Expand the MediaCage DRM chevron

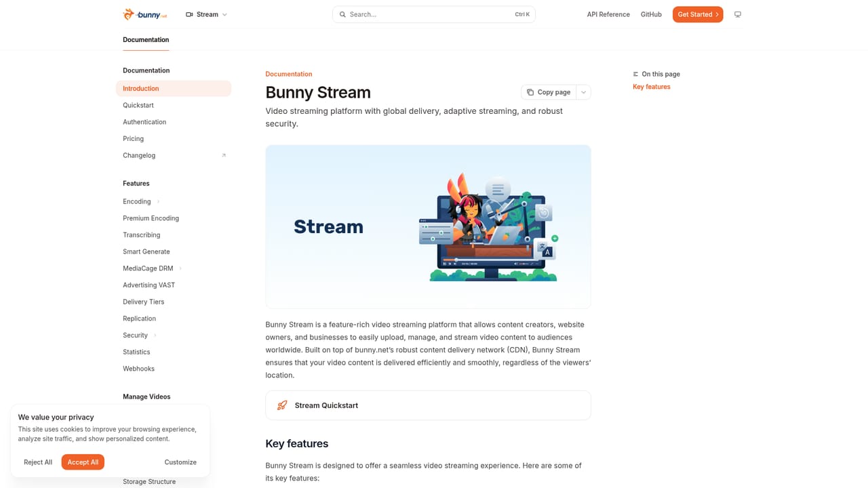(x=180, y=268)
